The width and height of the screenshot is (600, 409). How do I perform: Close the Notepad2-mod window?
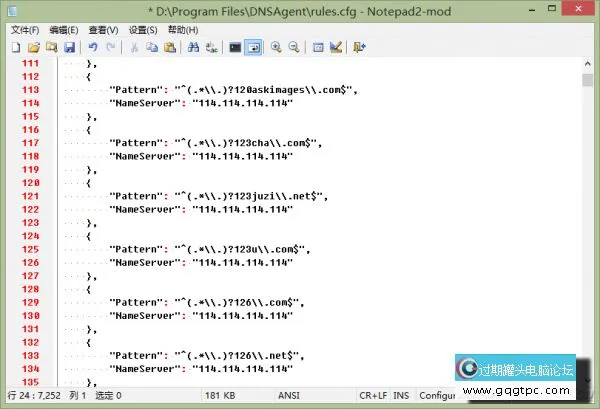[578, 8]
